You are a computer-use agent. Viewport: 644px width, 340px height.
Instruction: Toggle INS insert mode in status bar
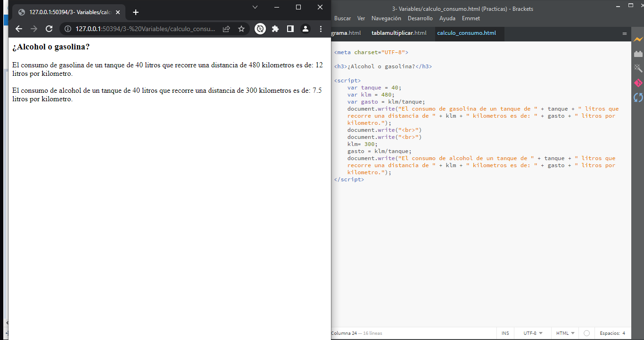pos(505,333)
